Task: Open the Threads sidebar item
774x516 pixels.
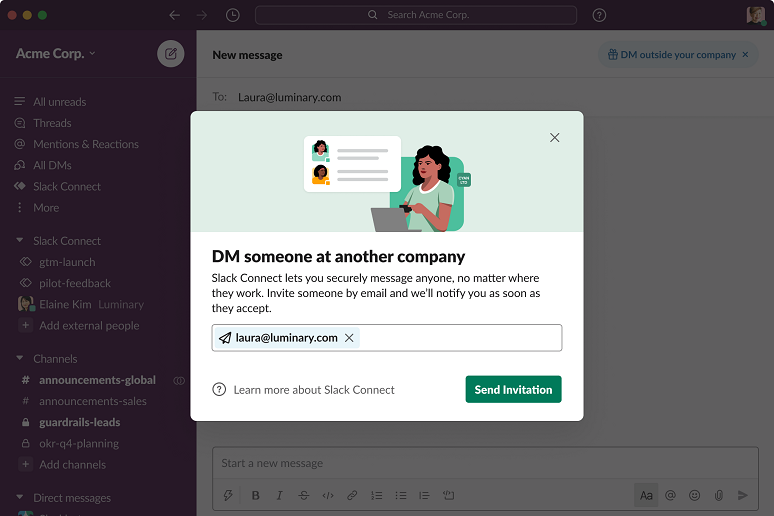Action: pos(52,123)
